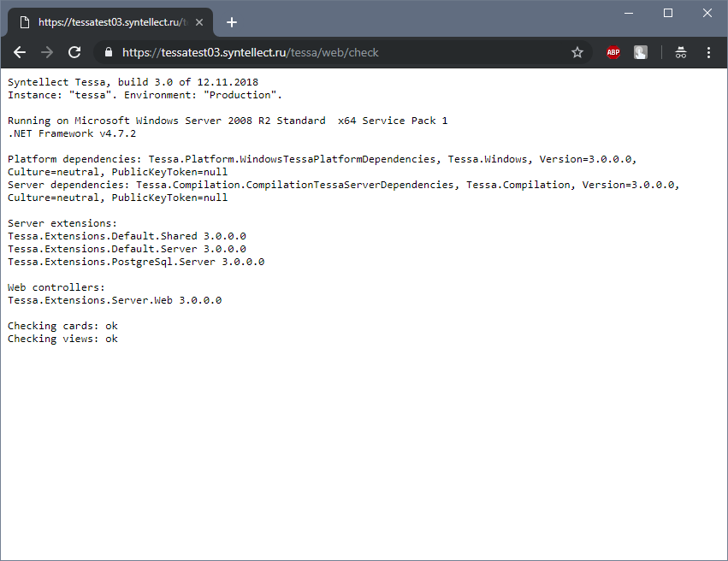View site information via the padlock icon
728x561 pixels.
108,52
